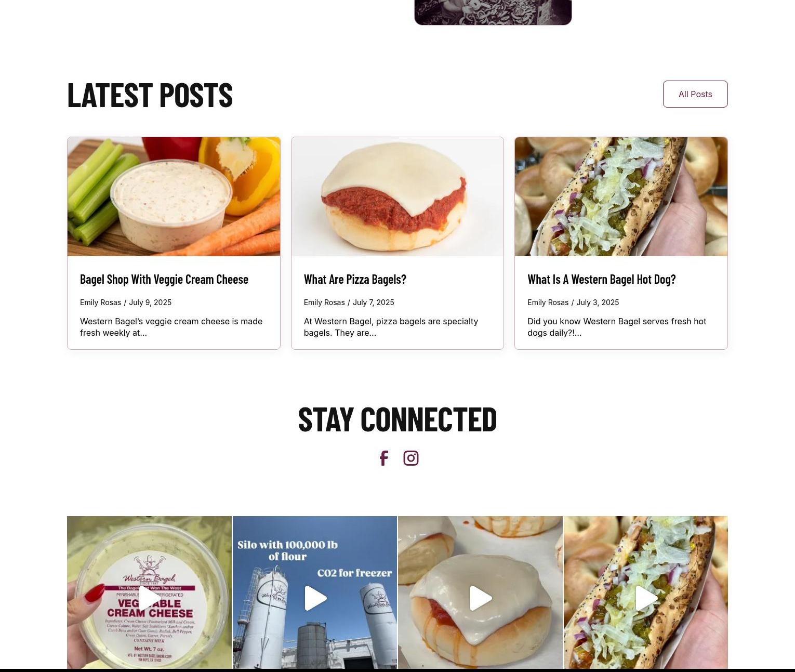Play the flour silo video
This screenshot has height=672, width=795.
315,598
